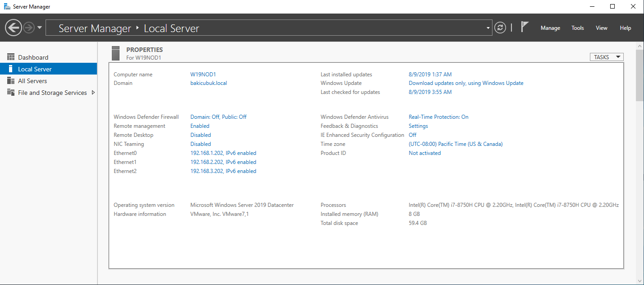
Task: Click NIC Teaming Disabled link
Action: pyautogui.click(x=201, y=144)
